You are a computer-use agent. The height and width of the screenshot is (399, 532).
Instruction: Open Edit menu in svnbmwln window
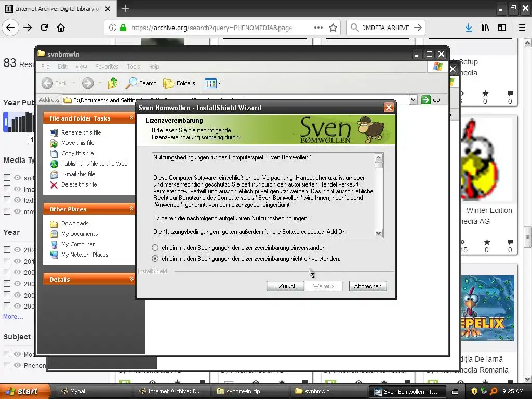62,66
